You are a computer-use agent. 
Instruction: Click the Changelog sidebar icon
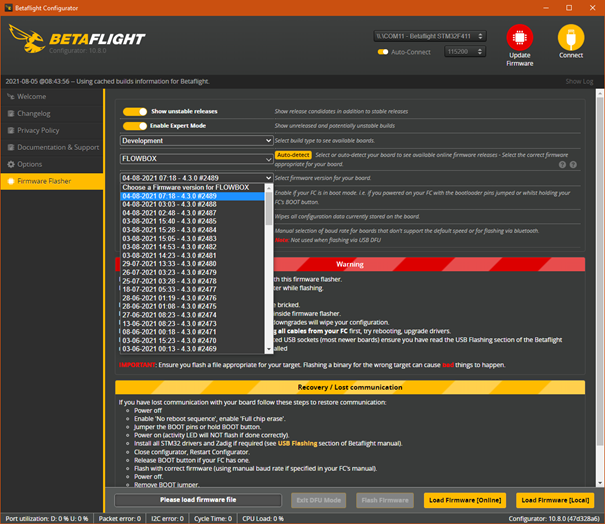[x=11, y=113]
